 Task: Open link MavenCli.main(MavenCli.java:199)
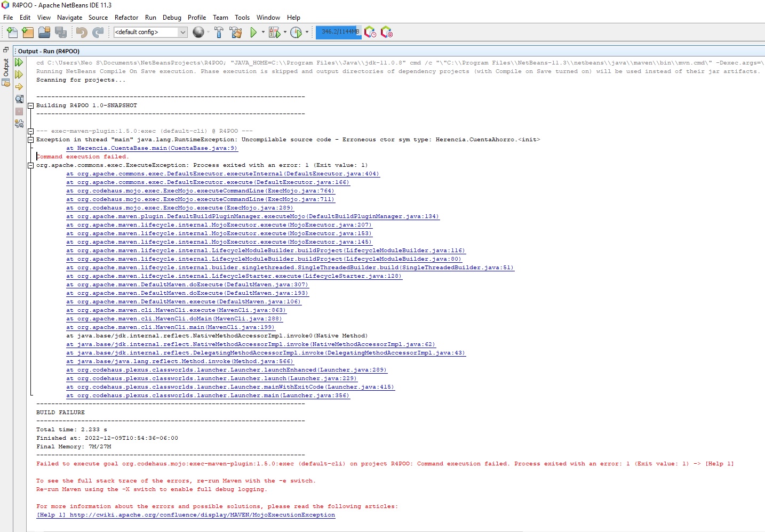click(x=171, y=327)
